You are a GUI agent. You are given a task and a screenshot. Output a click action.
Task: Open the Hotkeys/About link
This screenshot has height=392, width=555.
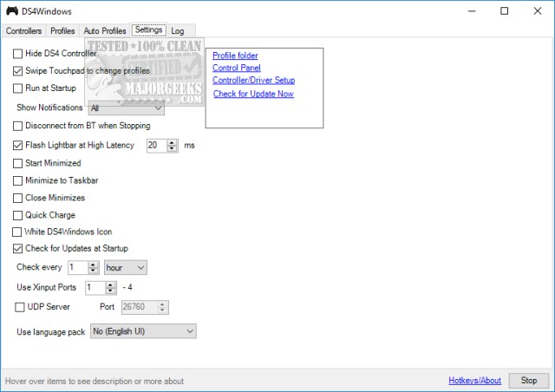pyautogui.click(x=474, y=381)
